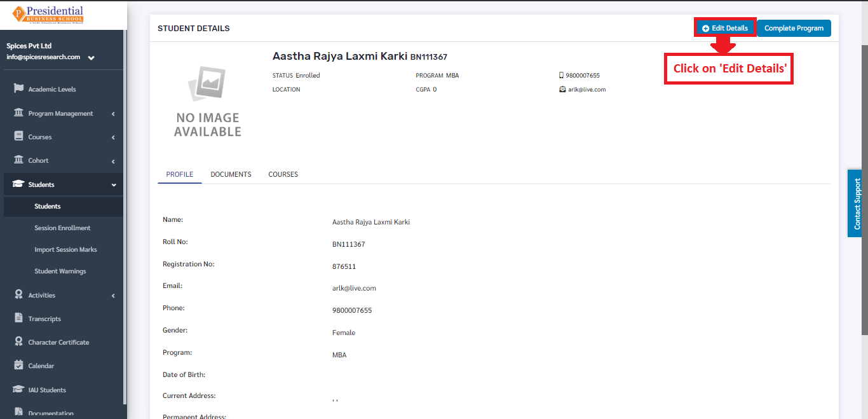Collapse the Students menu chevron
The width and height of the screenshot is (868, 419).
pos(114,185)
